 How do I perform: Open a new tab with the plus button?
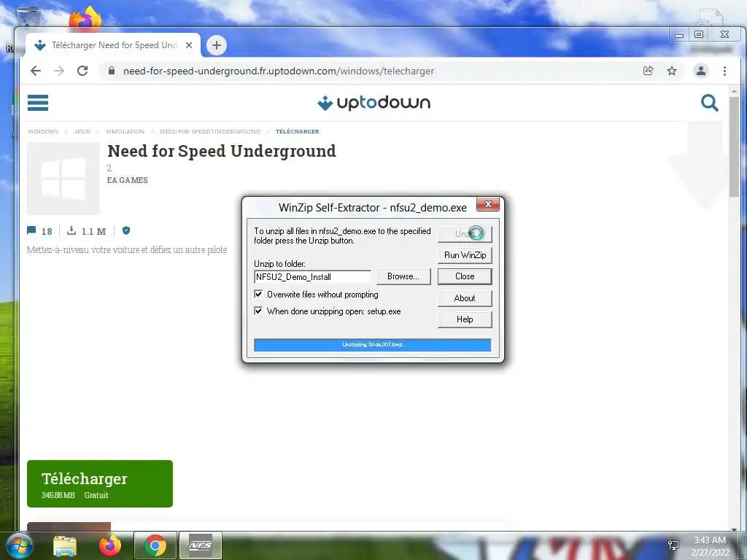216,45
